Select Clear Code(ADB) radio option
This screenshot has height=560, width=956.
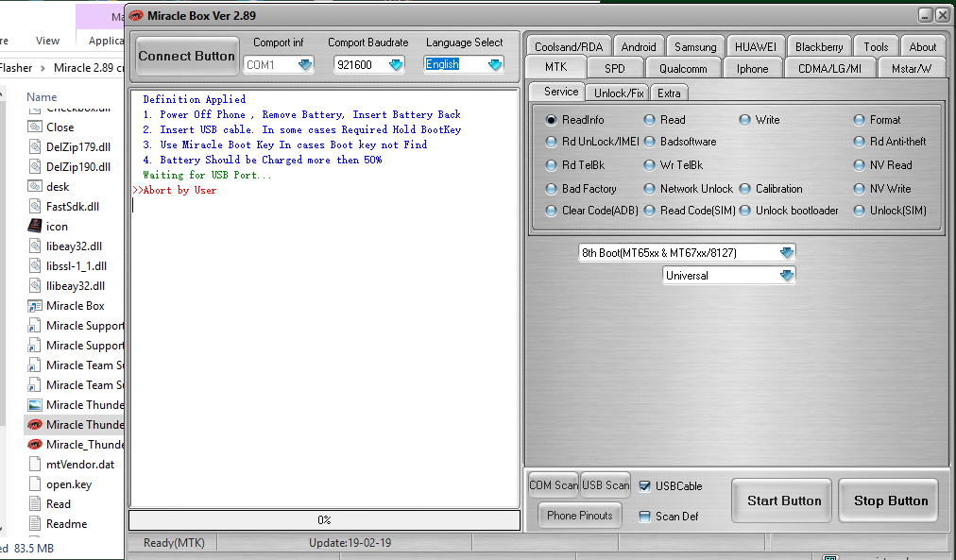[551, 211]
